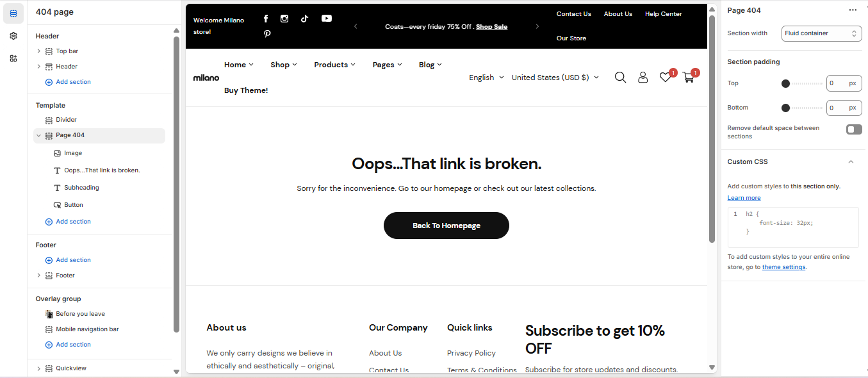This screenshot has width=868, height=378.
Task: Open the Pages menu in store navigation
Action: pyautogui.click(x=387, y=65)
